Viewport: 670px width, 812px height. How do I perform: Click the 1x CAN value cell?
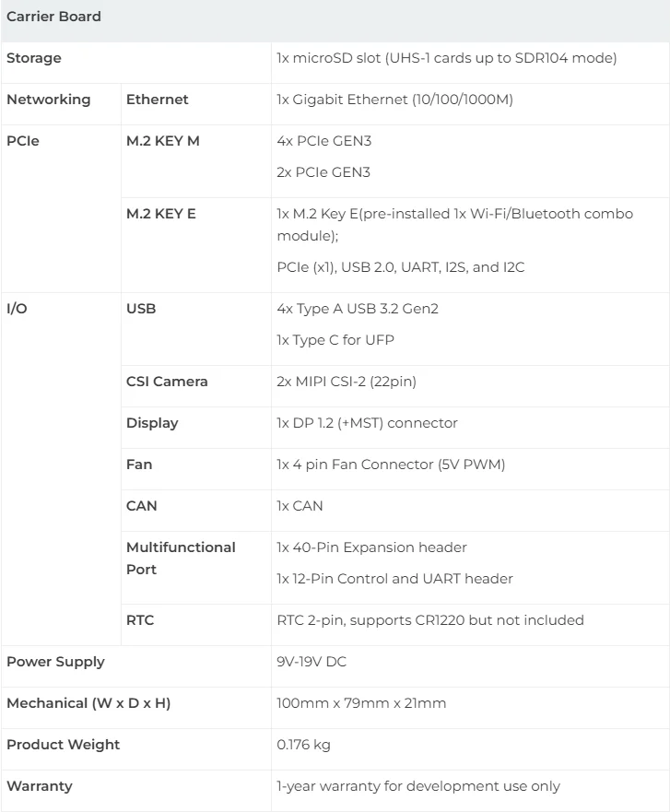(300, 506)
